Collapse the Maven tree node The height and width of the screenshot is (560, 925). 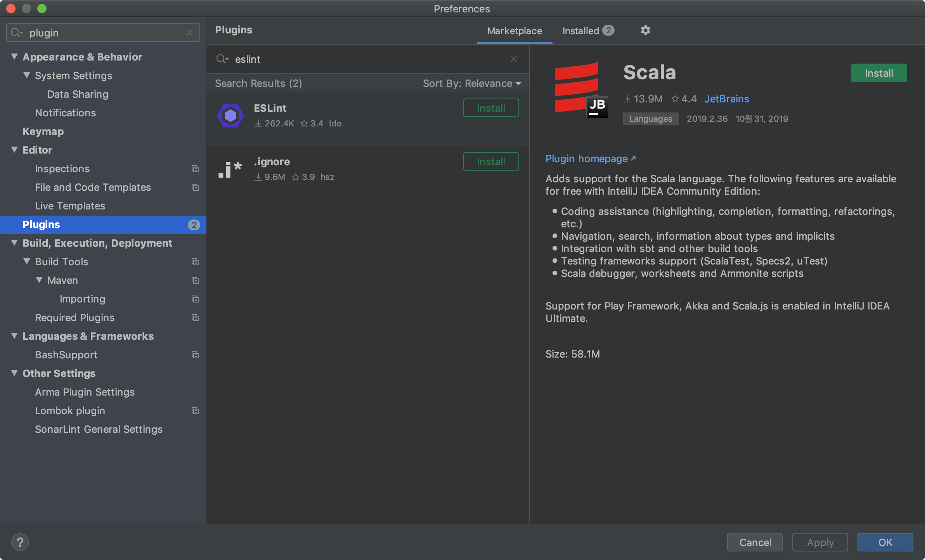39,280
